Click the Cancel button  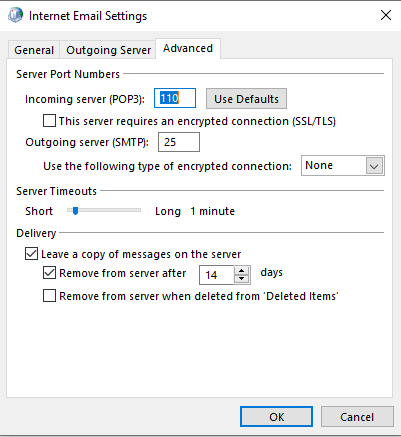point(357,417)
